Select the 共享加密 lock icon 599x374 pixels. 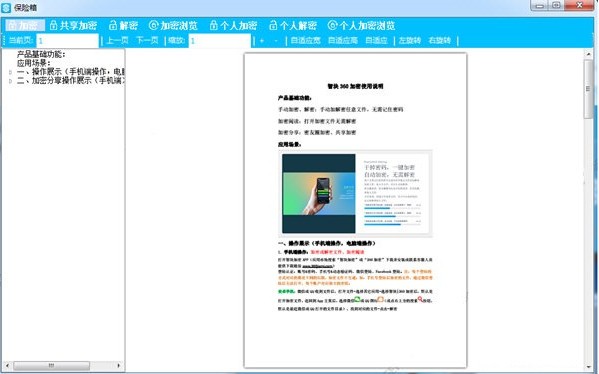click(x=53, y=26)
